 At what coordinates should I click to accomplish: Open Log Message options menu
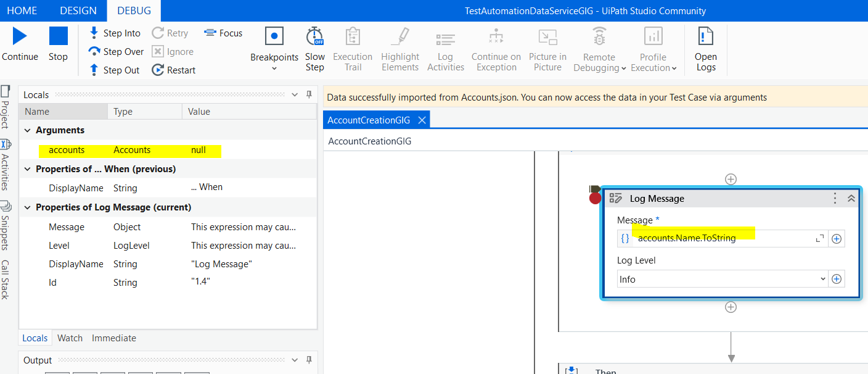tap(835, 198)
